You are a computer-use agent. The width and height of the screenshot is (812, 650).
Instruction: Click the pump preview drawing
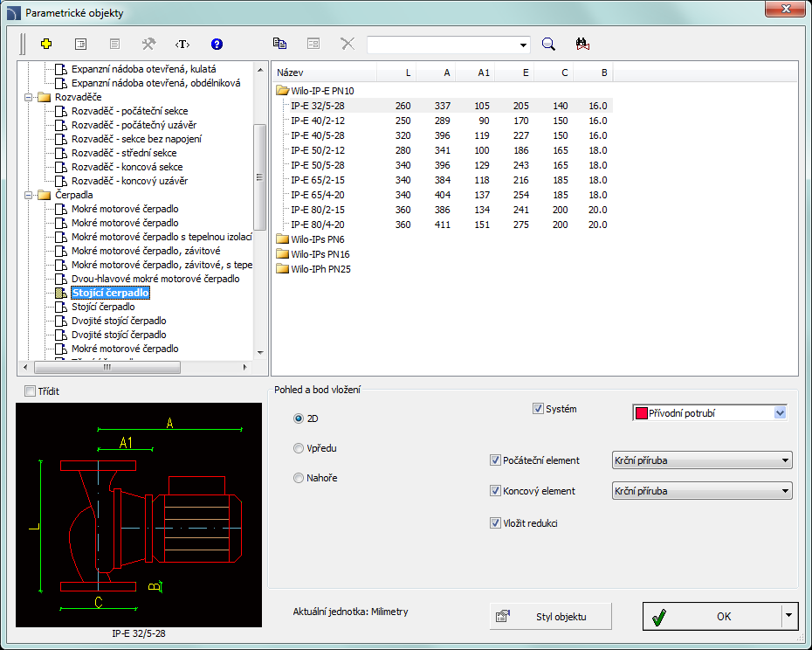(x=139, y=515)
